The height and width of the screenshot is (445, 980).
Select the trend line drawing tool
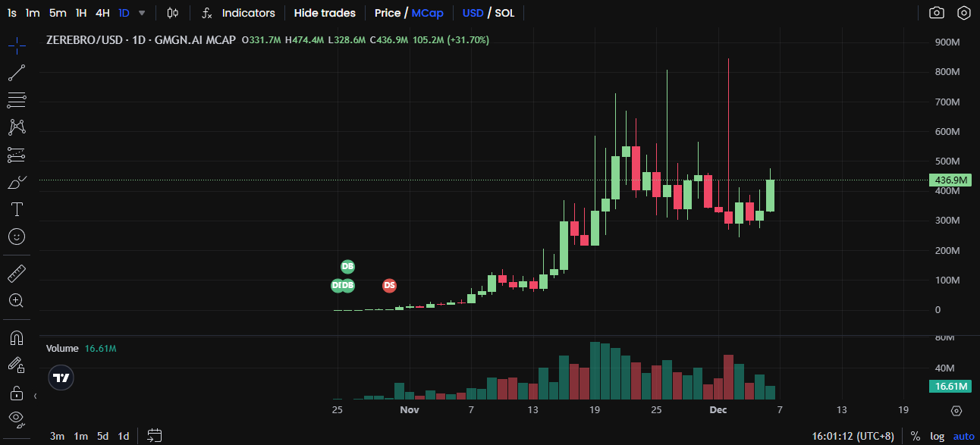(17, 73)
